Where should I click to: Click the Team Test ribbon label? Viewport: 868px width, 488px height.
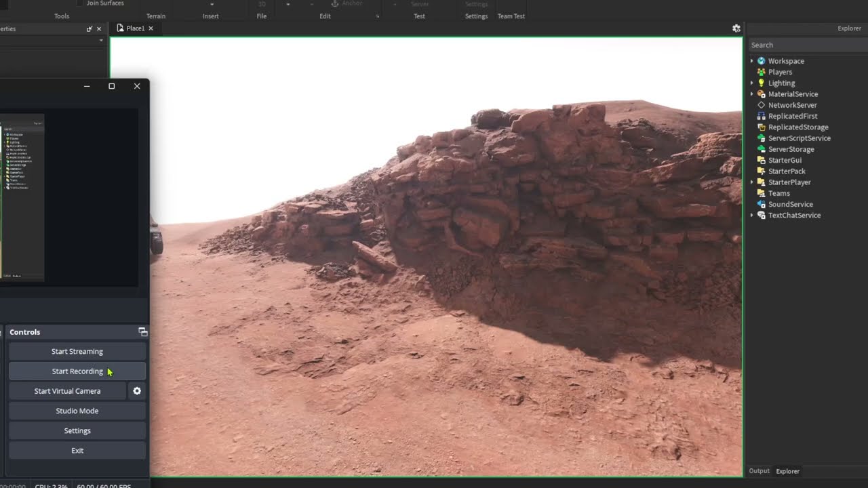point(511,16)
